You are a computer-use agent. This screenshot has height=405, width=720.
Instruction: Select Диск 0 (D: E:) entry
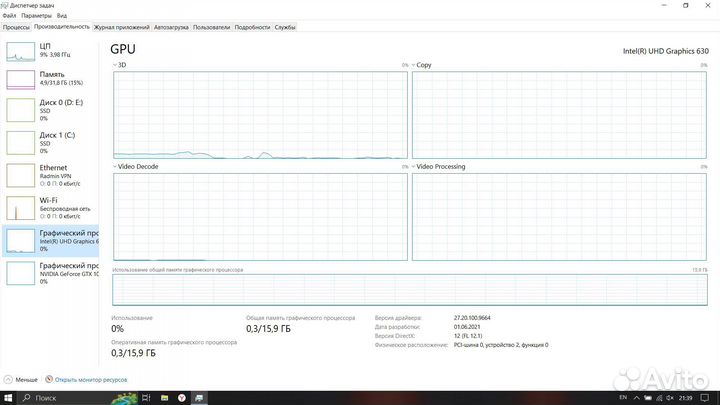coord(51,110)
